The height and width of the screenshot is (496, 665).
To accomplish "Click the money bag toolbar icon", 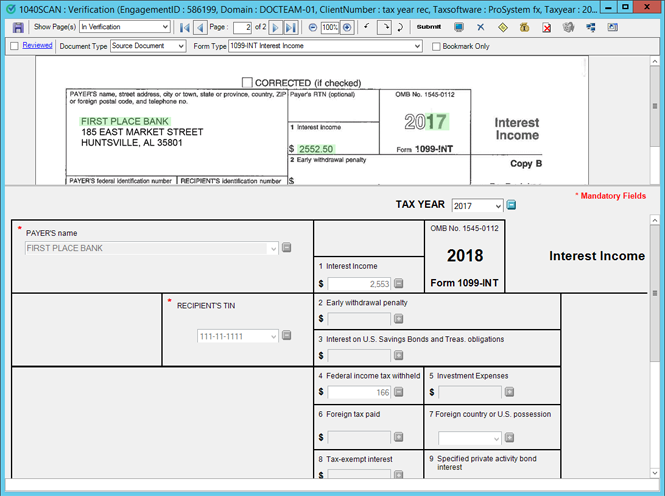I will coord(525,28).
